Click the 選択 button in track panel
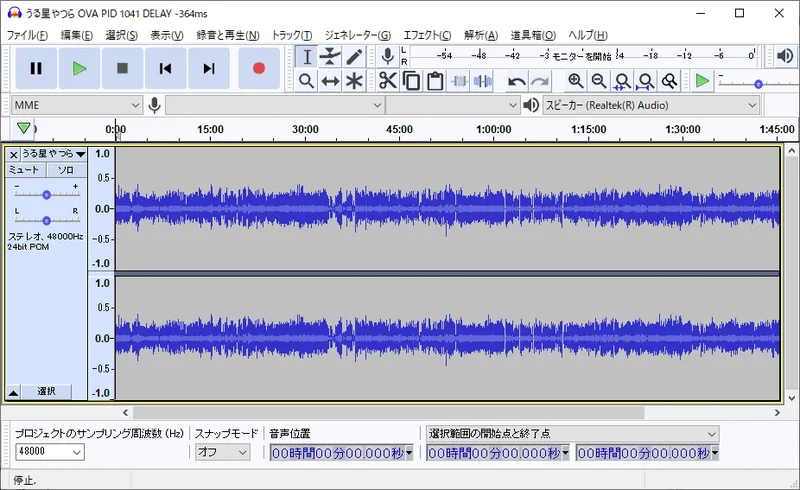The height and width of the screenshot is (490, 800). click(x=47, y=391)
